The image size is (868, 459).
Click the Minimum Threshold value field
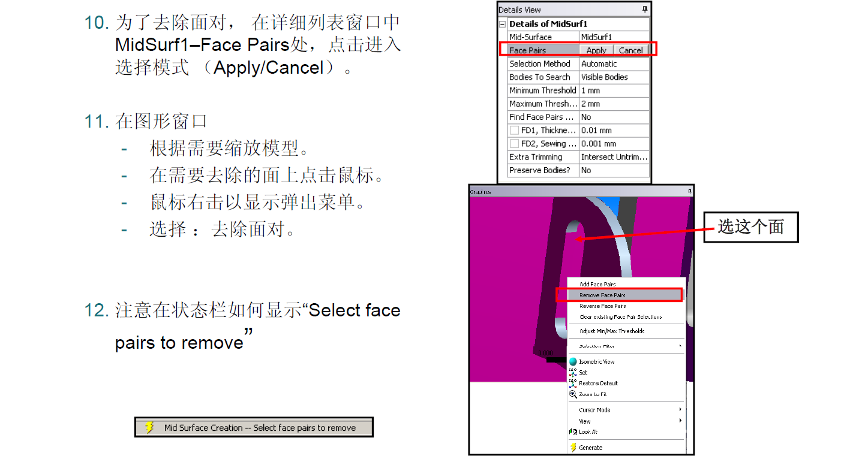pos(614,90)
